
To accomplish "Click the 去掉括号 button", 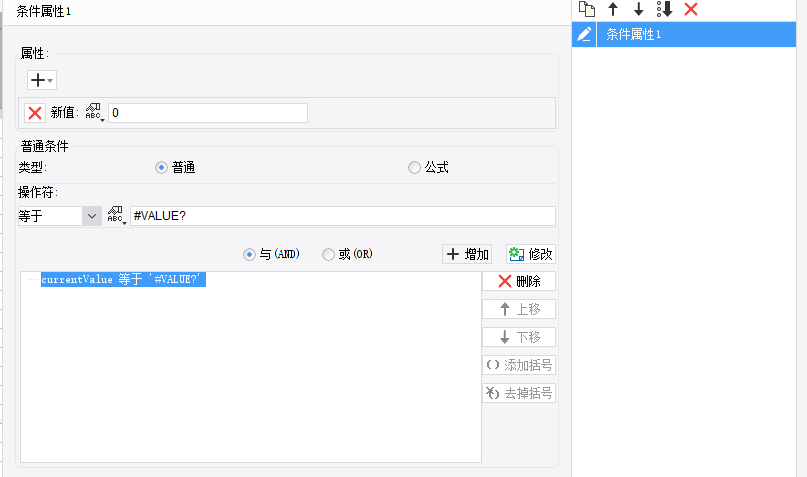I will [x=519, y=393].
